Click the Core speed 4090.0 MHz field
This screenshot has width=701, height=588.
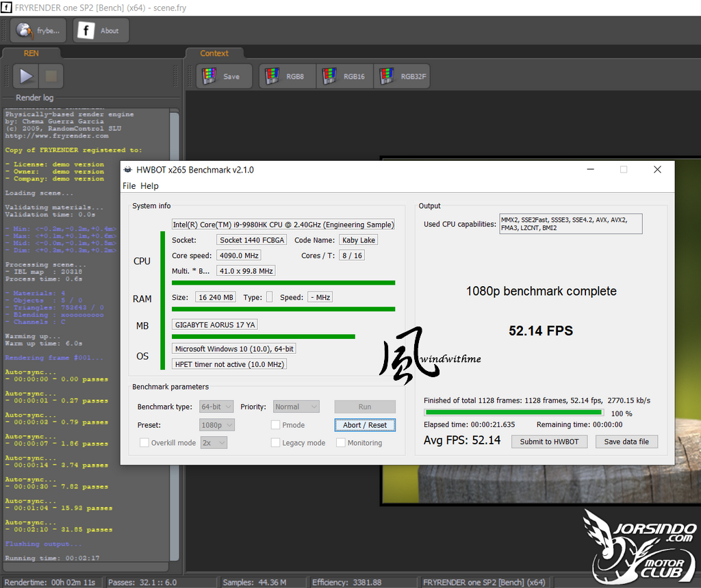(239, 255)
